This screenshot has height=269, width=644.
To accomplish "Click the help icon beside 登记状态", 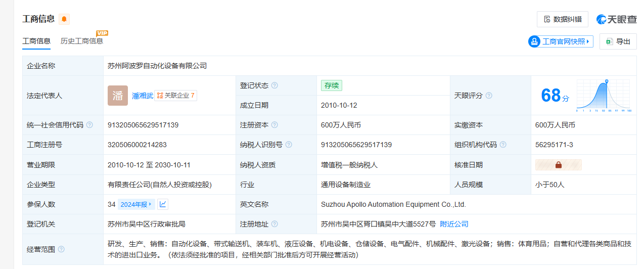I will pyautogui.click(x=274, y=85).
